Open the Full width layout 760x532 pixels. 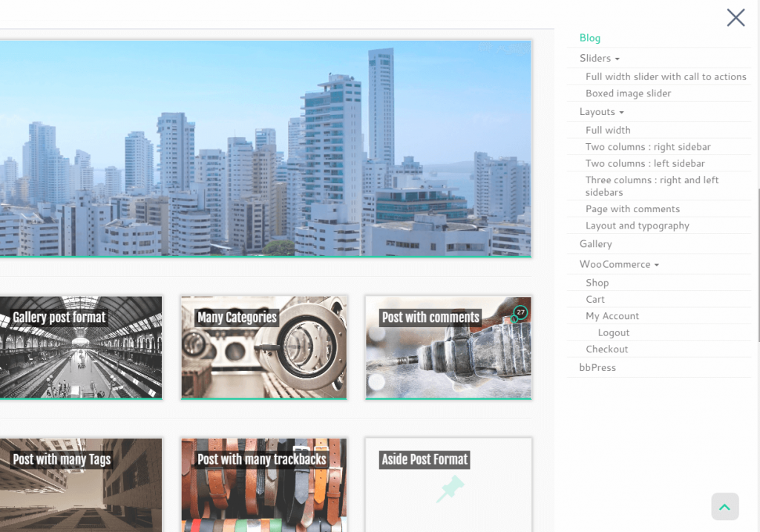click(608, 130)
